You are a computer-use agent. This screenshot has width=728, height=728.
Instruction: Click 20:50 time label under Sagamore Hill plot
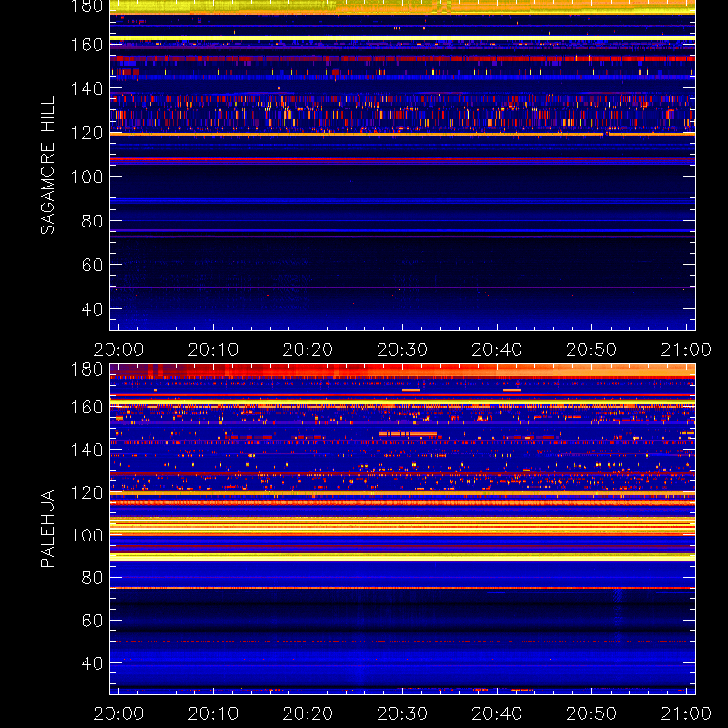pos(591,349)
